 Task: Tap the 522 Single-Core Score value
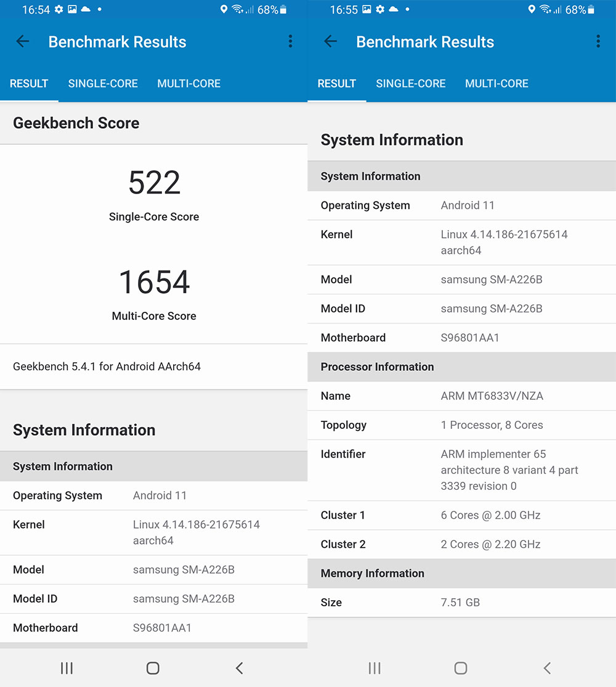click(154, 183)
